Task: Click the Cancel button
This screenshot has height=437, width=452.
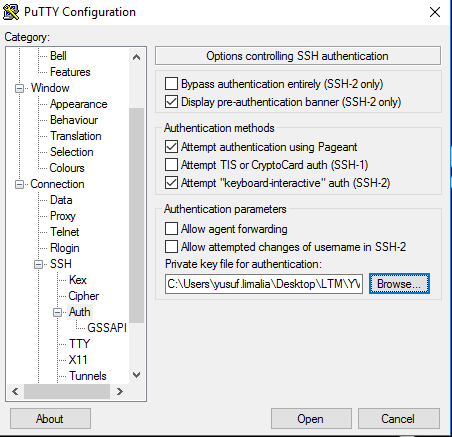Action: pyautogui.click(x=399, y=419)
